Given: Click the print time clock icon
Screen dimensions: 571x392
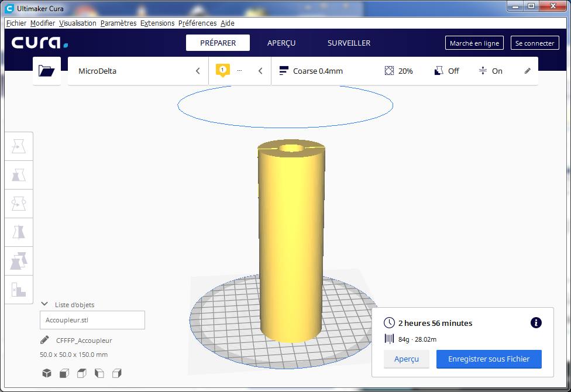Looking at the screenshot, I should point(389,323).
